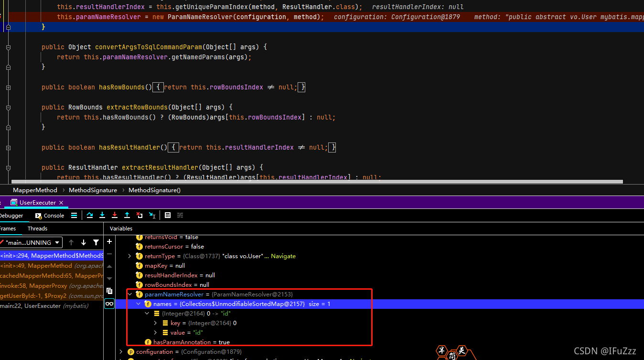The height and width of the screenshot is (360, 644).
Task: Toggle the breakpoint on the ParamNameResolver line
Action: tap(1, 17)
